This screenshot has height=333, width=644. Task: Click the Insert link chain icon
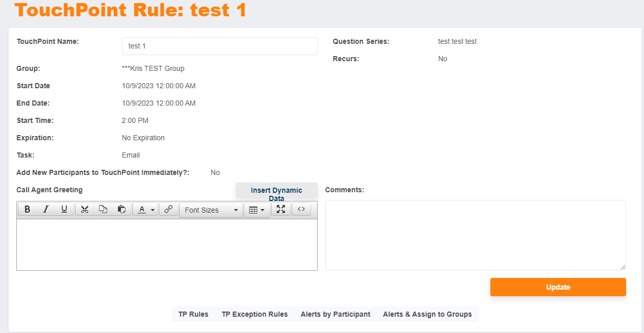tap(168, 210)
